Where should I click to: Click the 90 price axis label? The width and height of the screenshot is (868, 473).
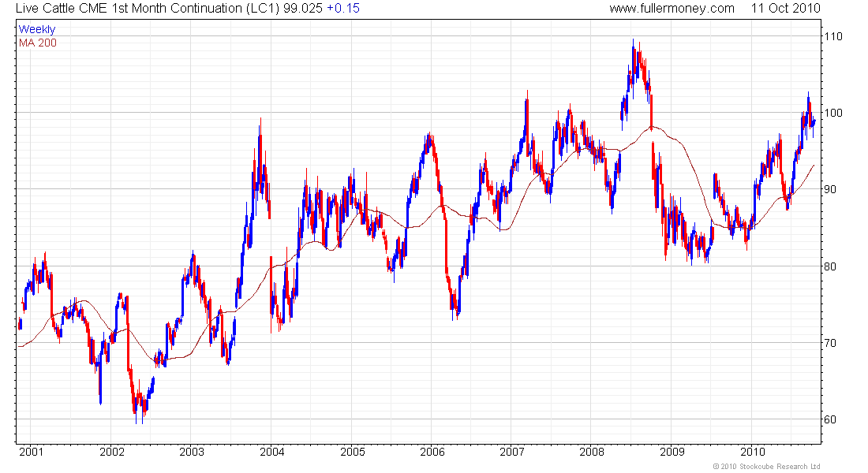point(830,189)
